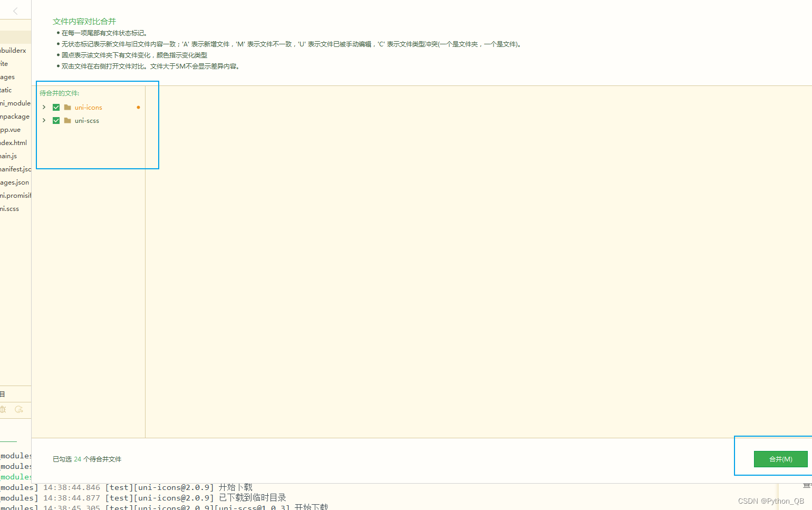Open index.html in the project tree
Viewport: 812px width, 510px height.
click(x=13, y=142)
